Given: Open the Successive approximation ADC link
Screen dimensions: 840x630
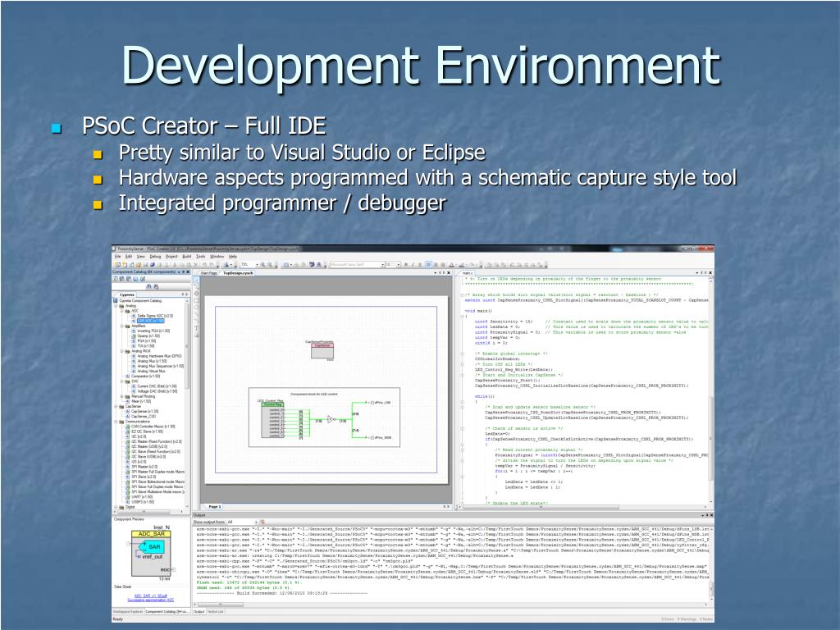Looking at the screenshot, I should pyautogui.click(x=151, y=600).
